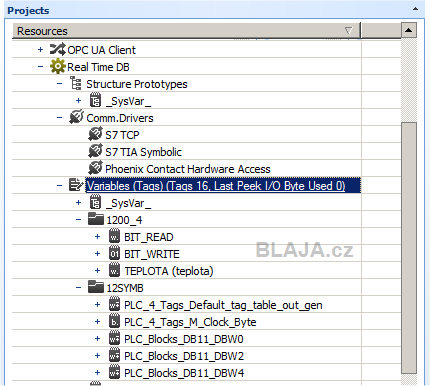Click the Variables (Tags) list icon
Screen dimensions: 430x386
point(76,185)
